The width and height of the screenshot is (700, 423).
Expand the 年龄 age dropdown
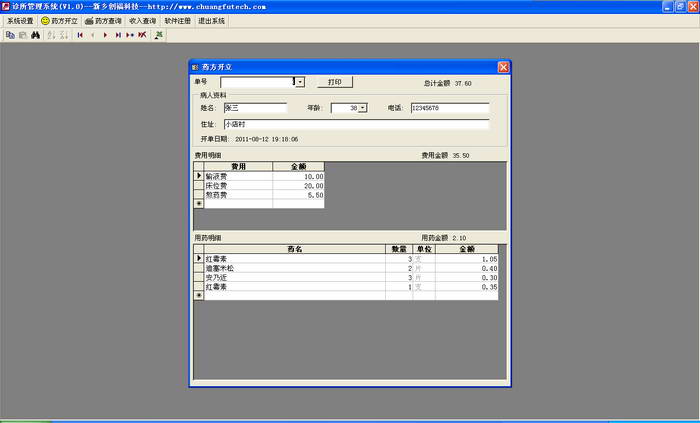(362, 107)
